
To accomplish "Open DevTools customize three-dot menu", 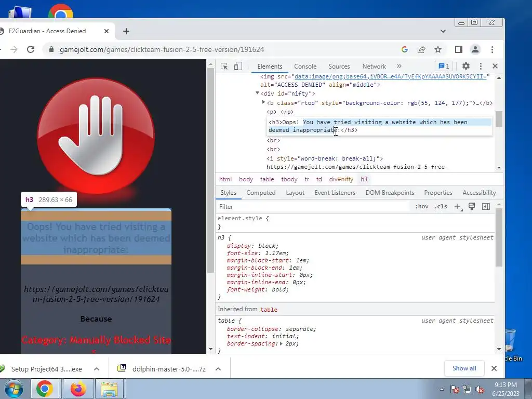I will 481,66.
